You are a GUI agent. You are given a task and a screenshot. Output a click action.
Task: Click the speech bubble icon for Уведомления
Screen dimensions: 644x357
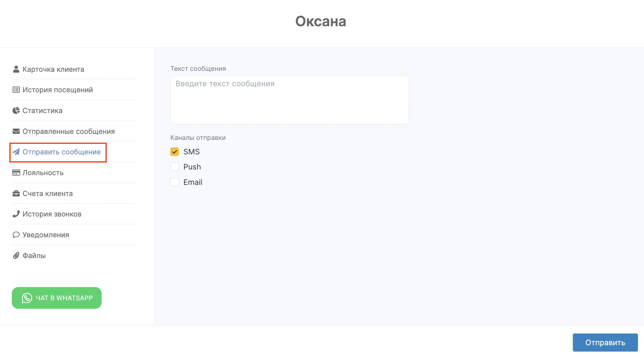pyautogui.click(x=16, y=235)
